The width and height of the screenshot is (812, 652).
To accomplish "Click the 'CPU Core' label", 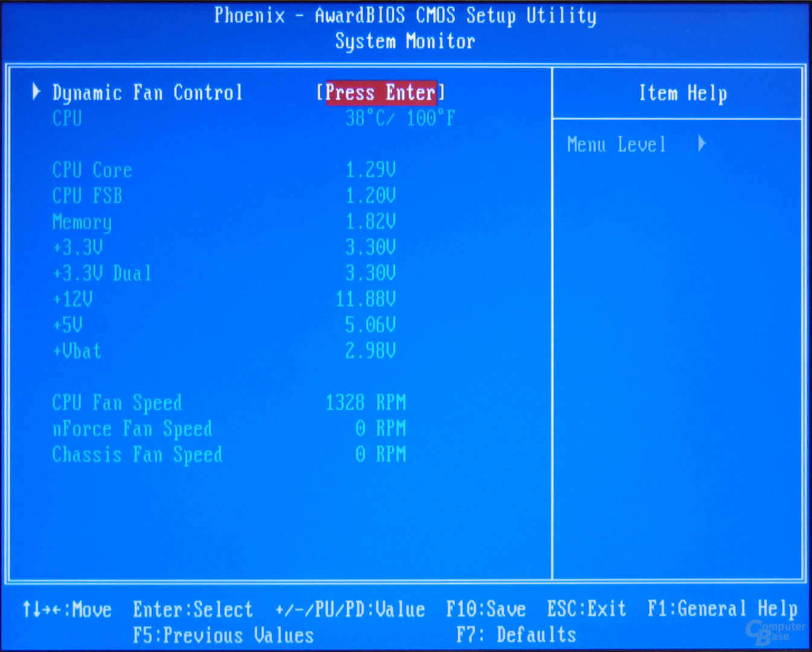I will tap(92, 170).
